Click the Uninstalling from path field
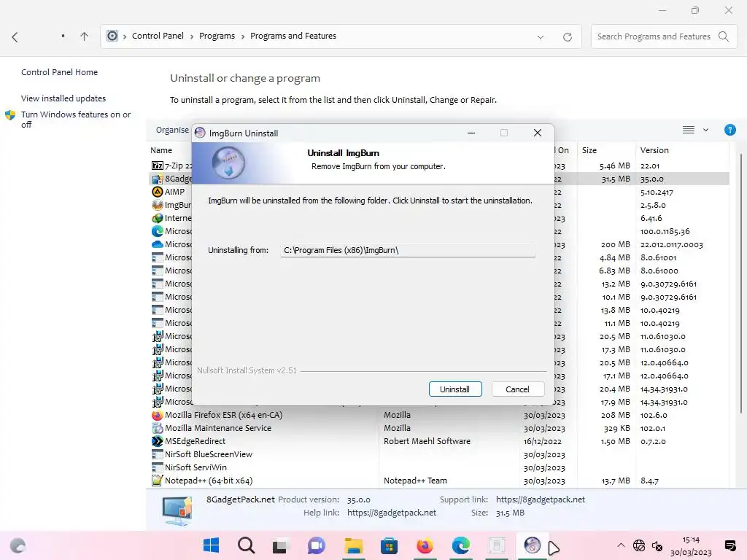The height and width of the screenshot is (560, 747). point(408,250)
